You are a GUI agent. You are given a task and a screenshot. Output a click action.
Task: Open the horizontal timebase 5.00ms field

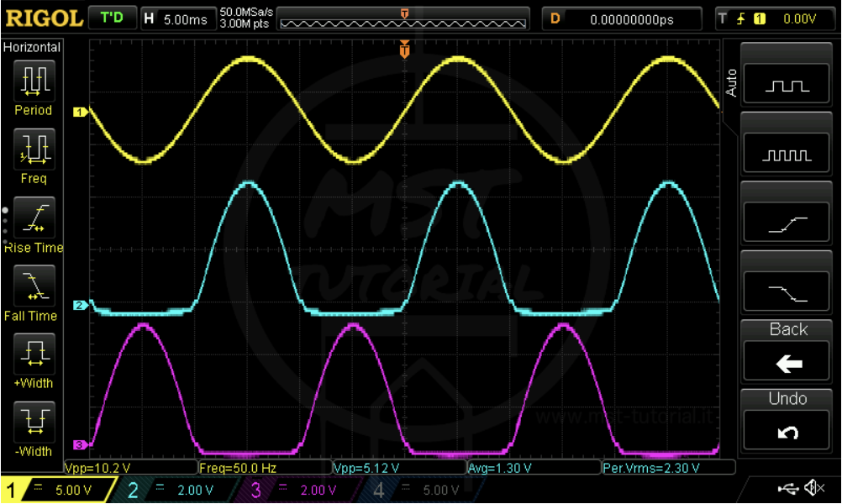point(176,18)
